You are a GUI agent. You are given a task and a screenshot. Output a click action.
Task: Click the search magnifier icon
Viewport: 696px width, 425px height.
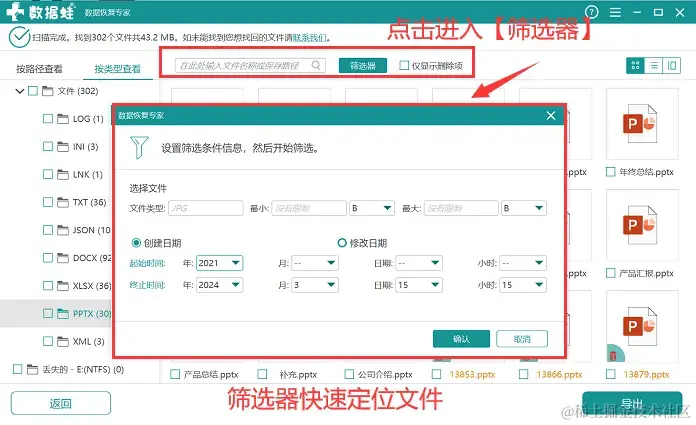tap(316, 65)
